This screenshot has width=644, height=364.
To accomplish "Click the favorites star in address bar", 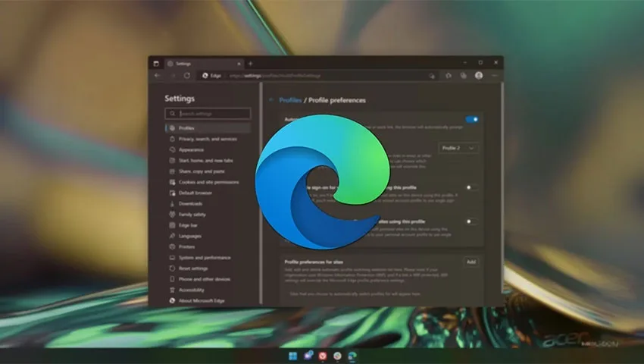I will tap(432, 76).
